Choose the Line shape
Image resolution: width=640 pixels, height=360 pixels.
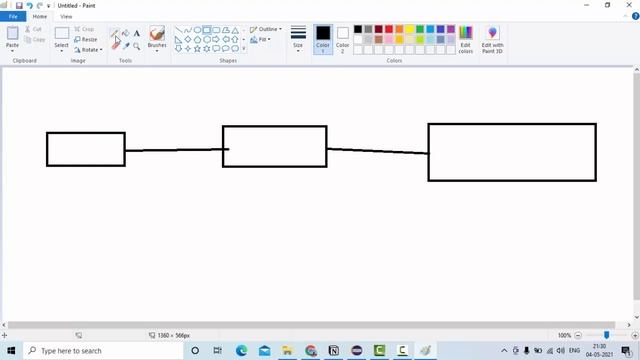click(178, 30)
